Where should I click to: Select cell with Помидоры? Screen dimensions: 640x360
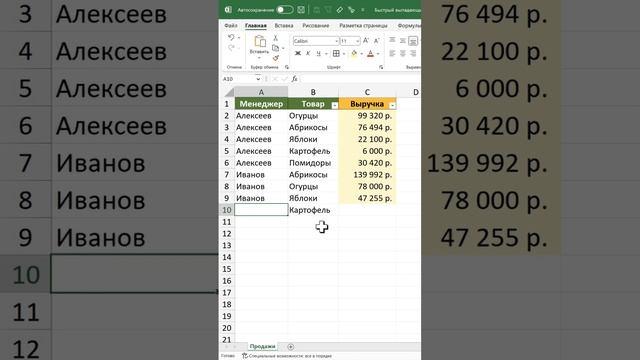pyautogui.click(x=313, y=163)
